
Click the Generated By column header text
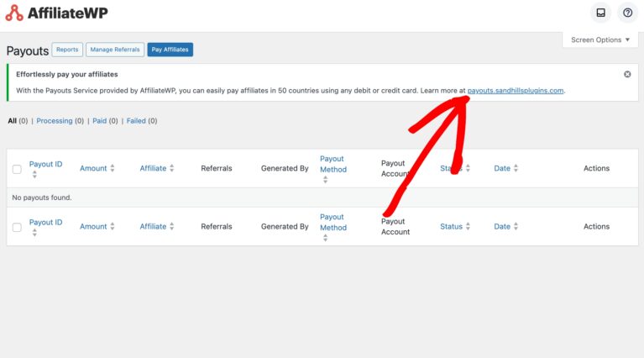(x=285, y=168)
